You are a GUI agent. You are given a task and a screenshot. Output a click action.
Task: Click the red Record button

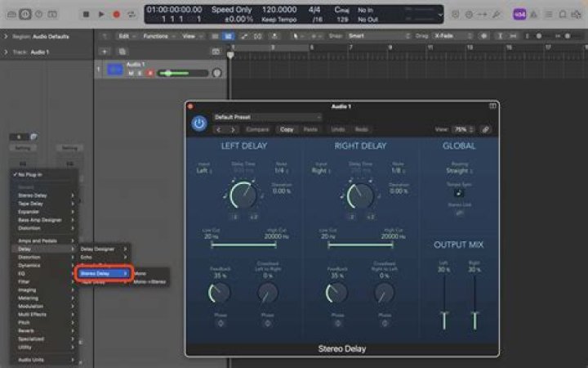click(116, 14)
